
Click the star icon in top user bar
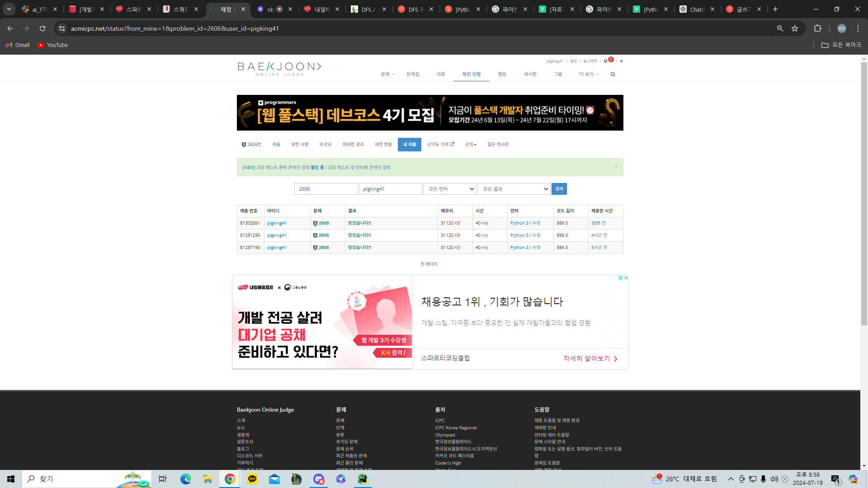point(621,61)
